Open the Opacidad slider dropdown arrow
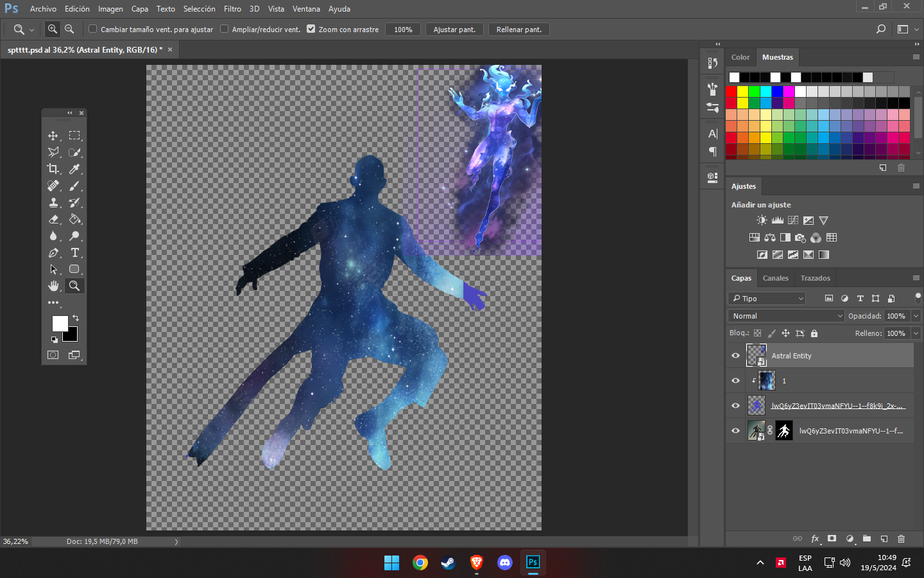This screenshot has width=924, height=578. pos(916,316)
